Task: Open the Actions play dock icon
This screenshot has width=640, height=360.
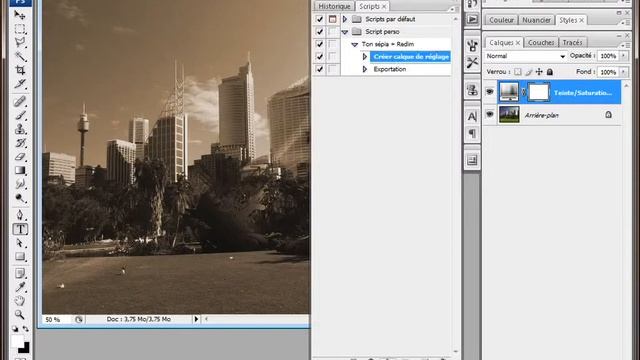Action: point(472,19)
